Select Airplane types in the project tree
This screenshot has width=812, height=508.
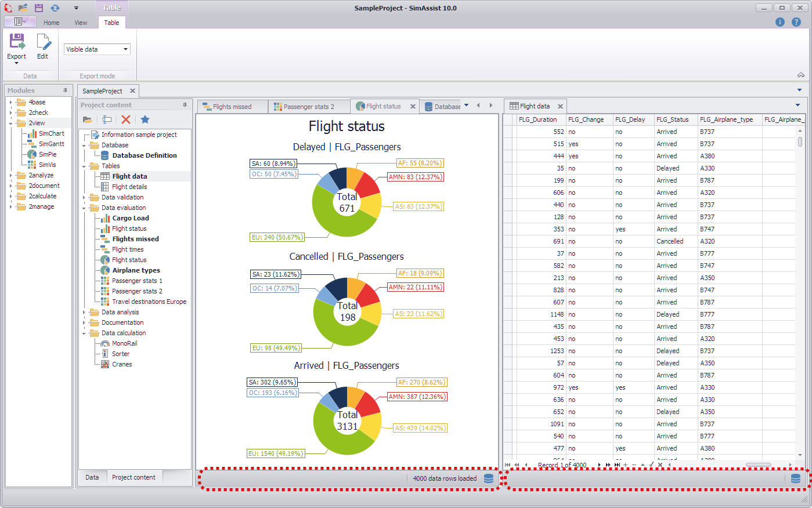pos(136,270)
